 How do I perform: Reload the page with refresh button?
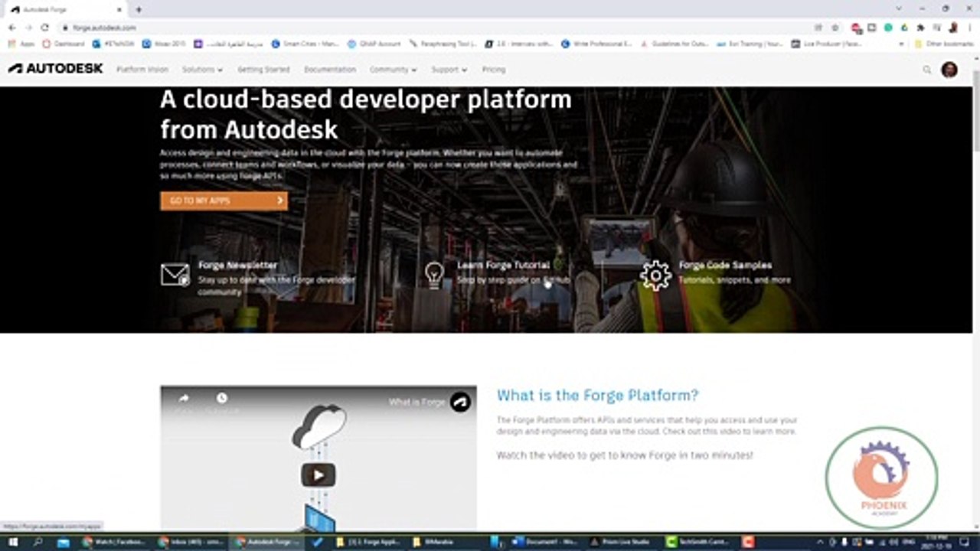click(44, 28)
